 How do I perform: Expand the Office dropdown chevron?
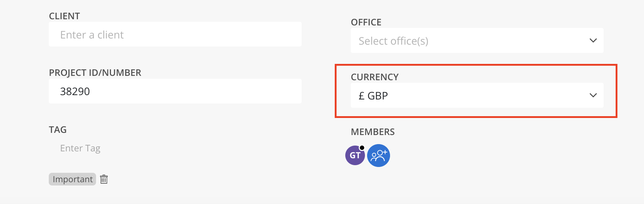(x=593, y=40)
